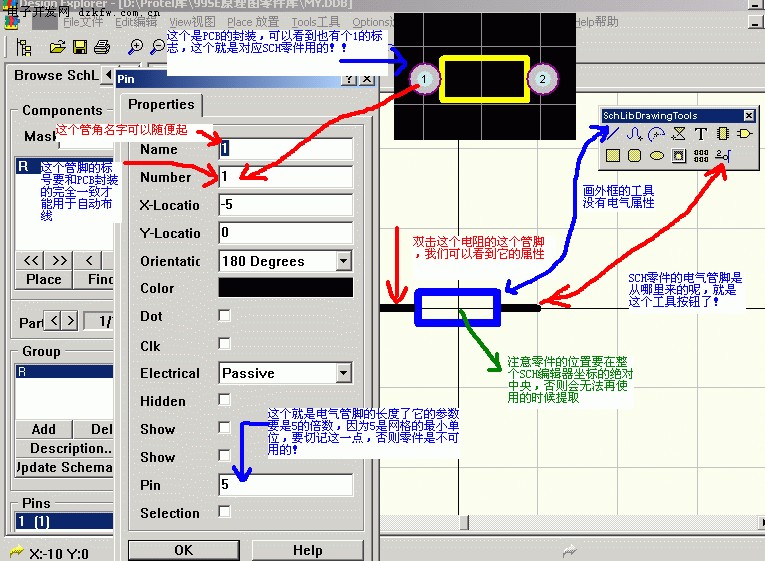The width and height of the screenshot is (765, 561).
Task: Click the Tools menu
Action: click(x=315, y=21)
